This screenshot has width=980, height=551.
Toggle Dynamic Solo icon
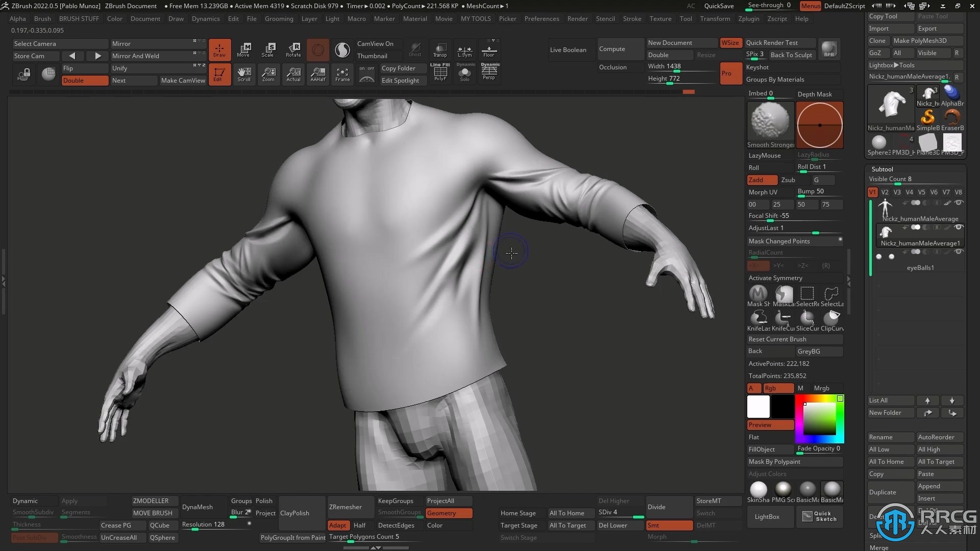point(465,72)
